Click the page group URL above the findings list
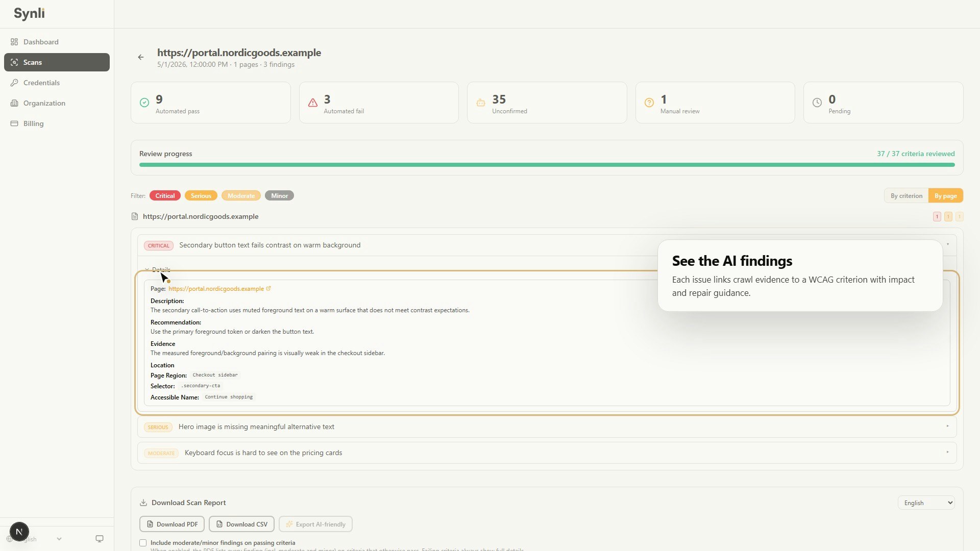The width and height of the screenshot is (980, 551). [x=201, y=216]
